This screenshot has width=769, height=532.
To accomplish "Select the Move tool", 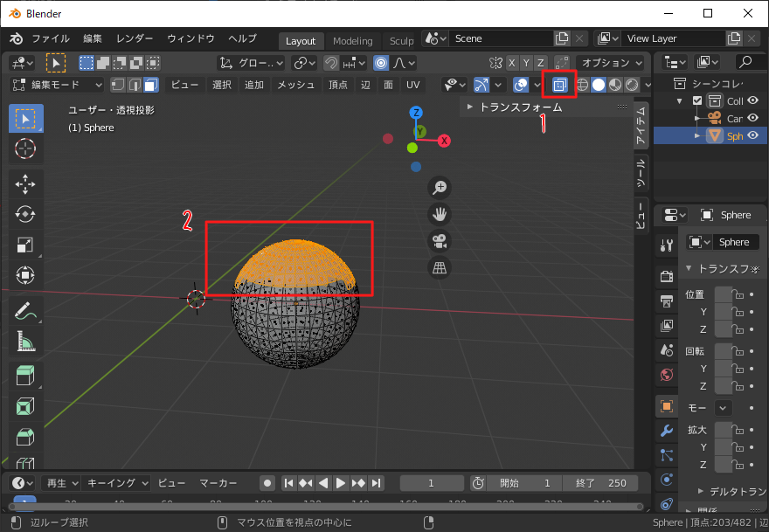I will pyautogui.click(x=25, y=183).
